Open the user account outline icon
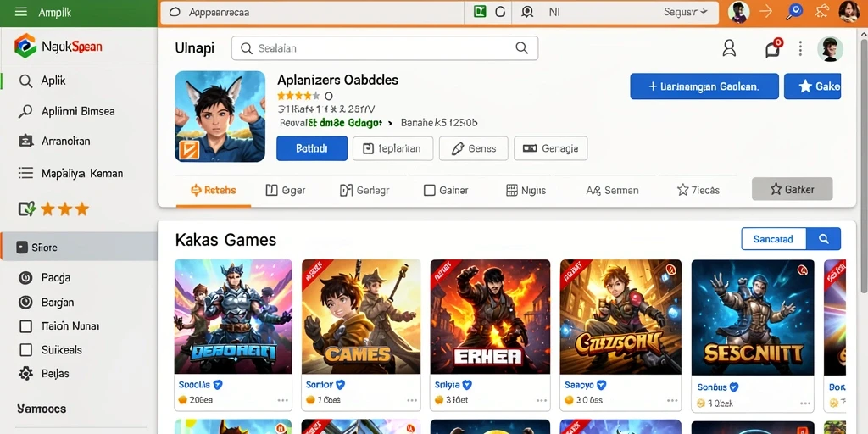Image resolution: width=868 pixels, height=434 pixels. point(729,48)
